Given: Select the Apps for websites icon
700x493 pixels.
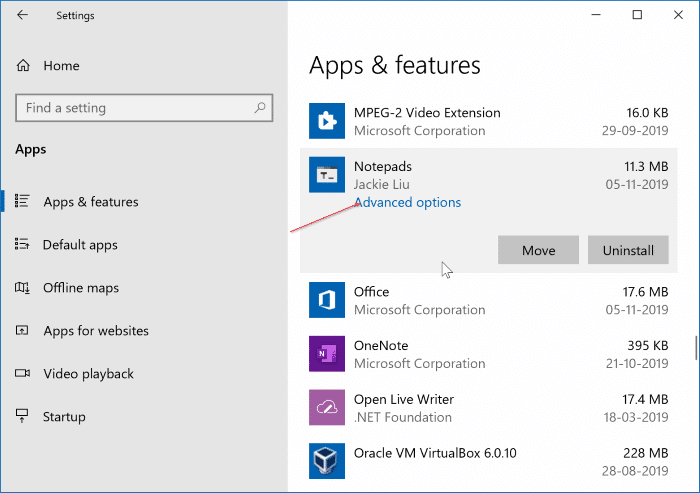Looking at the screenshot, I should pyautogui.click(x=22, y=330).
